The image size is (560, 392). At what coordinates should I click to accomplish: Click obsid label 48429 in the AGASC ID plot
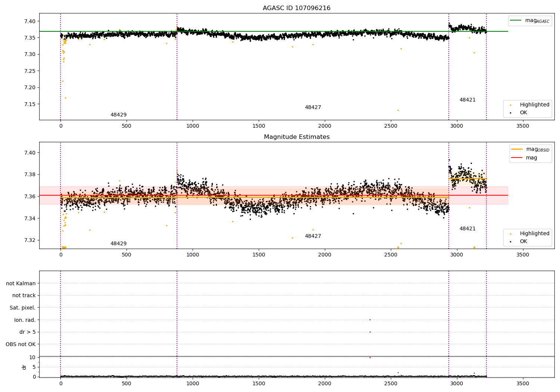coord(118,115)
